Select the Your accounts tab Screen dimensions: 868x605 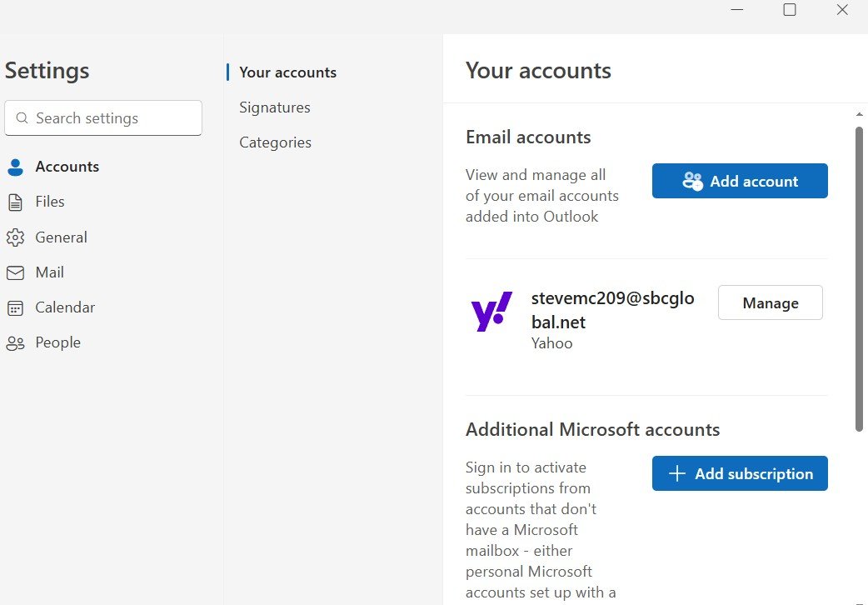(x=287, y=72)
